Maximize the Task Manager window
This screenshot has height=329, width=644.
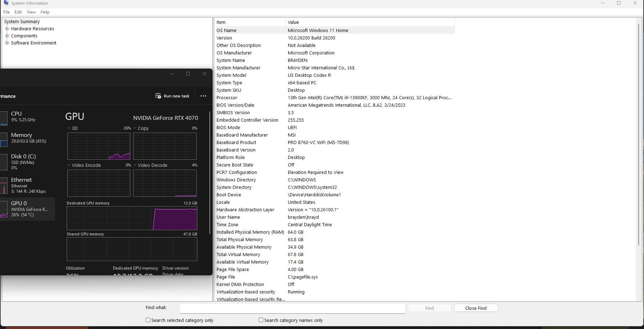(x=188, y=74)
